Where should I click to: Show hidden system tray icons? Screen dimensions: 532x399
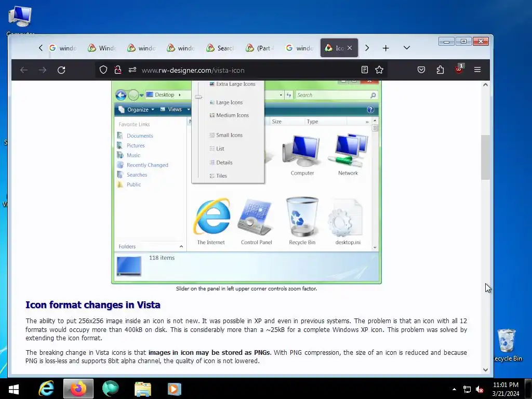[x=454, y=389]
